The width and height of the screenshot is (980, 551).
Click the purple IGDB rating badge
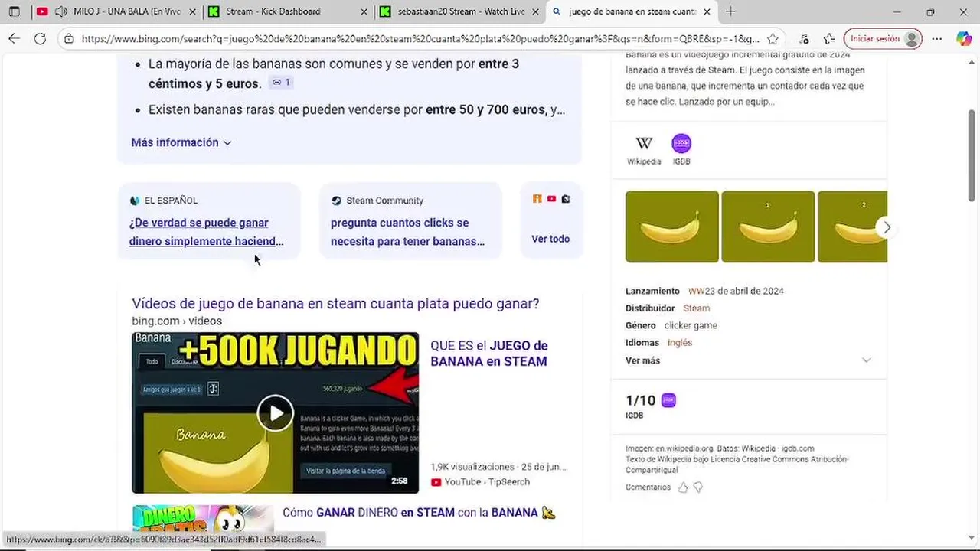pyautogui.click(x=668, y=400)
